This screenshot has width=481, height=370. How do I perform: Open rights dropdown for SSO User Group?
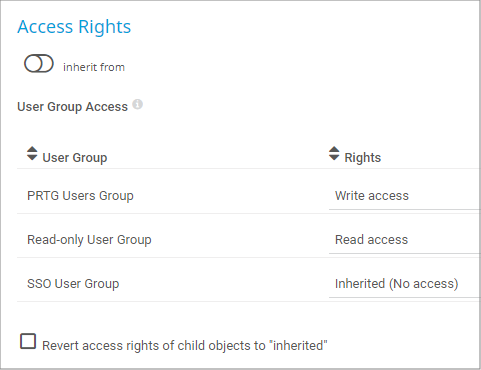pyautogui.click(x=405, y=284)
